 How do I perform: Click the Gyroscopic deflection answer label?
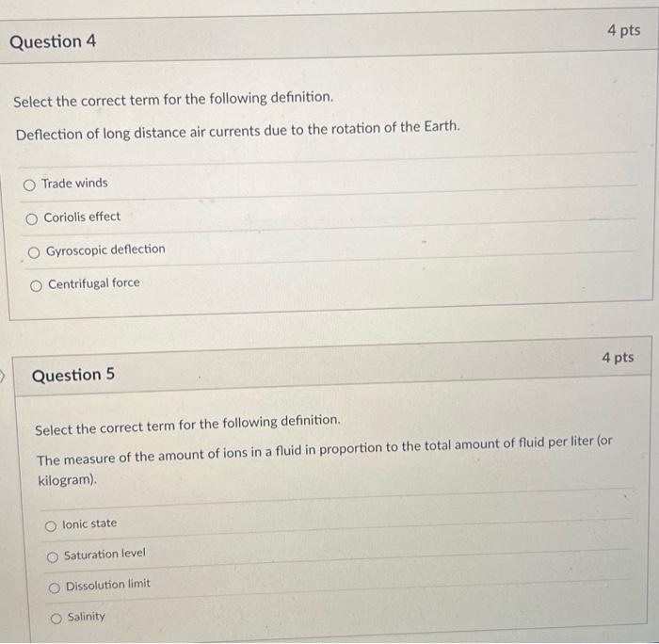pos(105,250)
